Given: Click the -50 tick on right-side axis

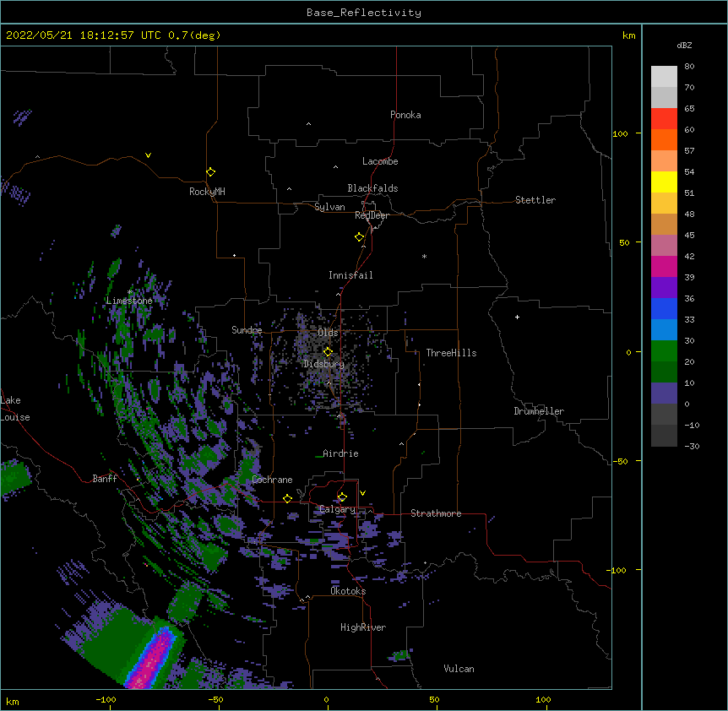Looking at the screenshot, I should pyautogui.click(x=620, y=461).
